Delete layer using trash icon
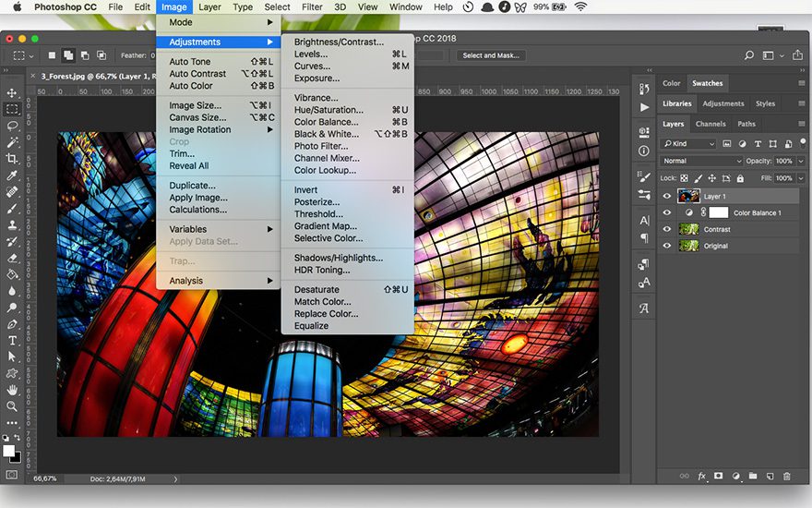 point(786,476)
